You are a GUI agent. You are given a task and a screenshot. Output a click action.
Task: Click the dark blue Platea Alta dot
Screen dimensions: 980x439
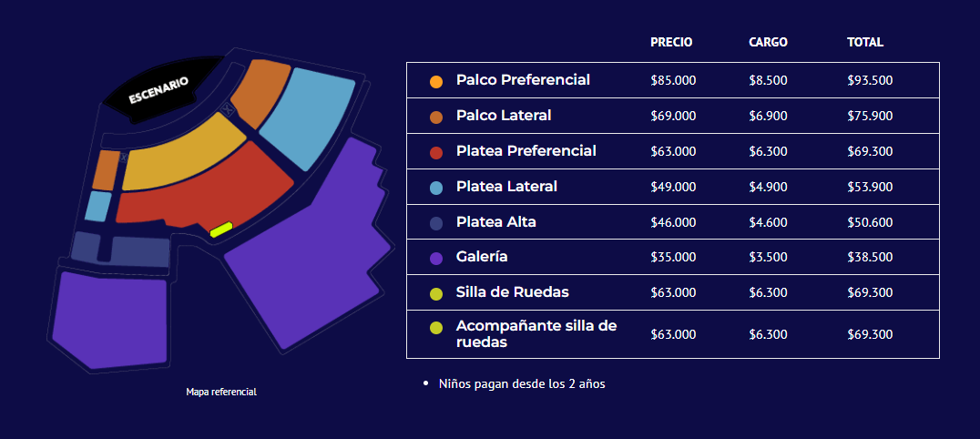pos(436,223)
